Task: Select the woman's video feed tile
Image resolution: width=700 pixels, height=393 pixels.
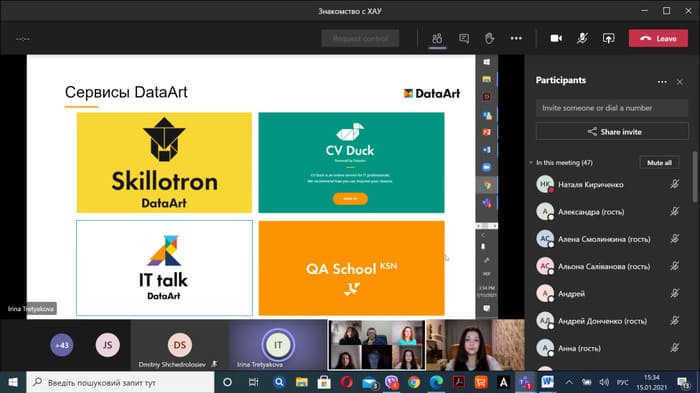Action: coord(475,345)
